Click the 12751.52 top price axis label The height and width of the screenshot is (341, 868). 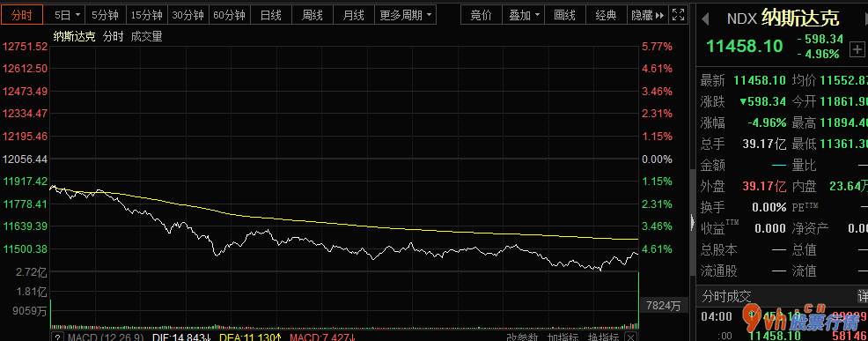point(25,47)
